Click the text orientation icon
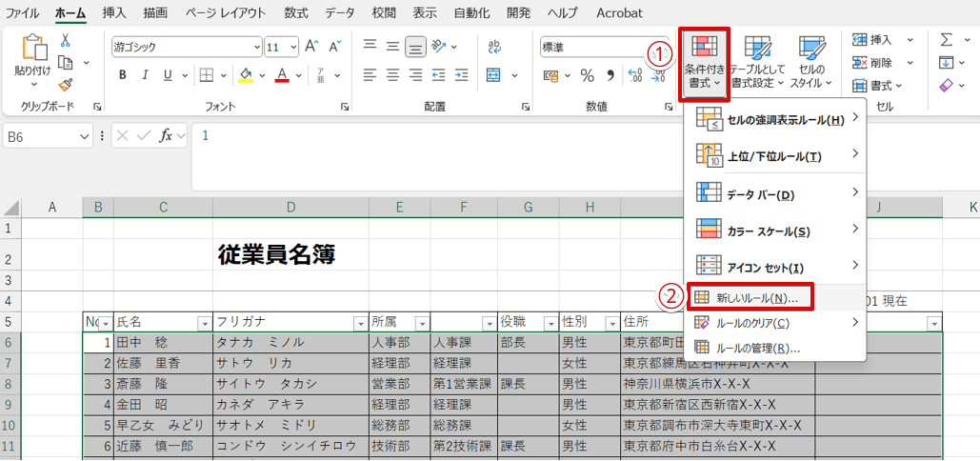Viewport: 980px width, 461px height. (x=439, y=47)
